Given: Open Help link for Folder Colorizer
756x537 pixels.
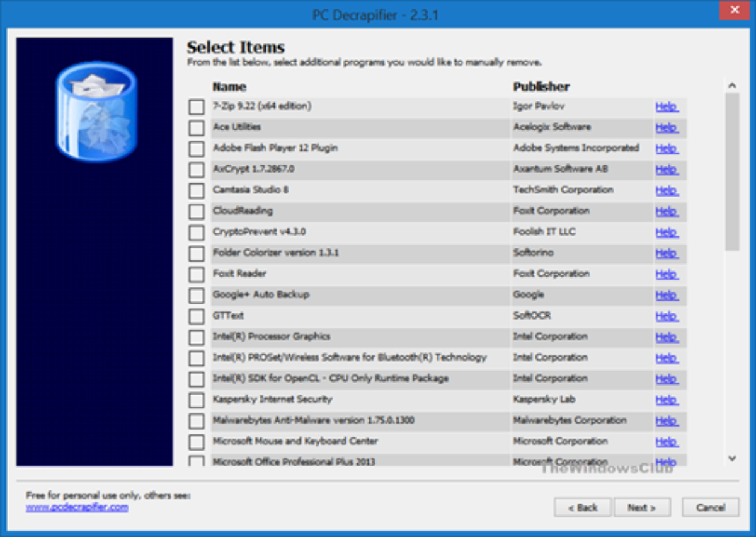Looking at the screenshot, I should (667, 253).
